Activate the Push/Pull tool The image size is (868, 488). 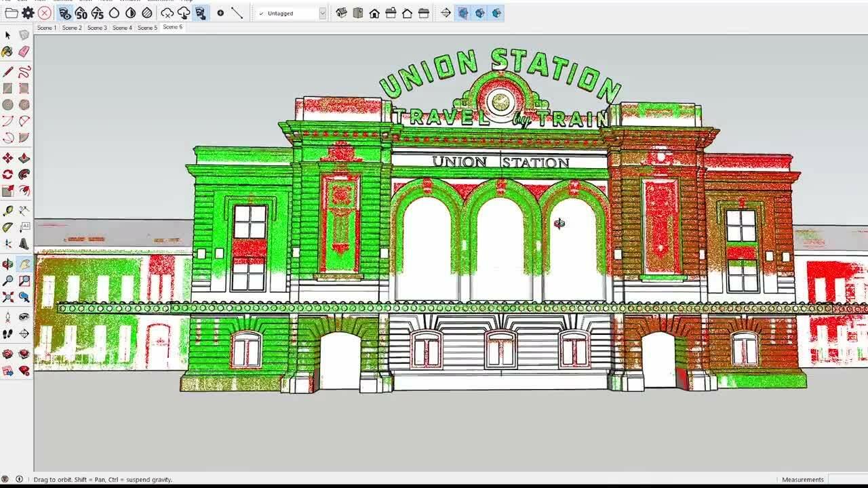click(x=24, y=158)
